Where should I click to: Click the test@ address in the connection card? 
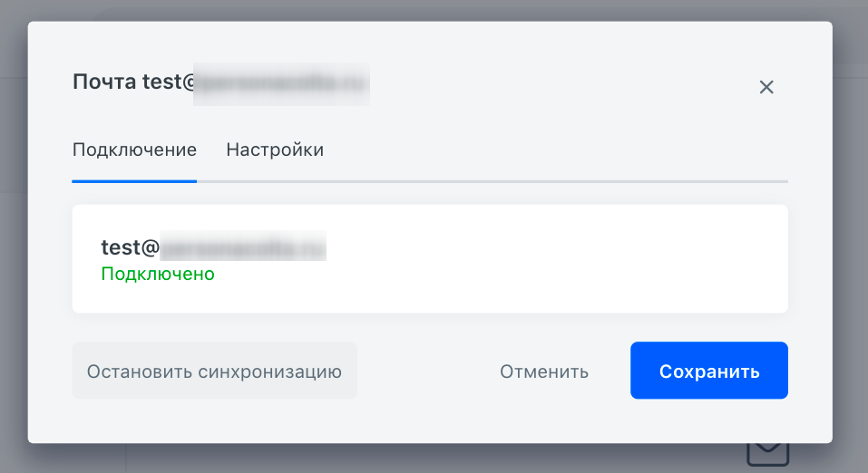coord(130,246)
